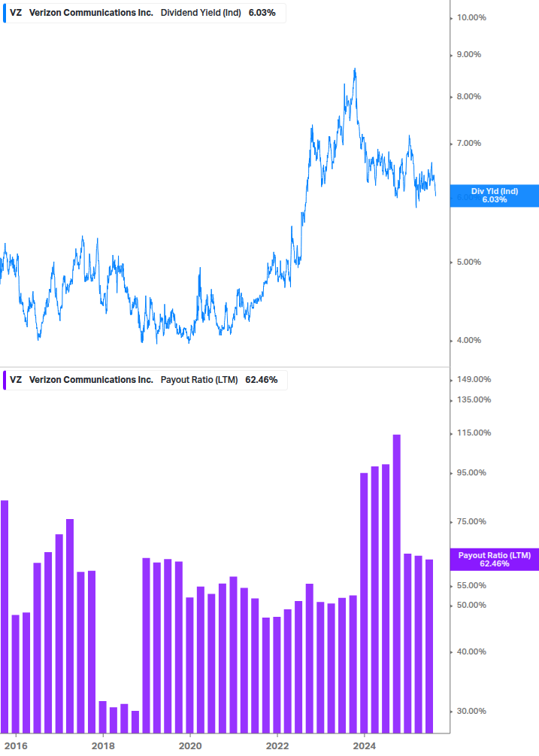Click the Payout Ratio (LTM) legend label
539x756 pixels.
pos(199,380)
